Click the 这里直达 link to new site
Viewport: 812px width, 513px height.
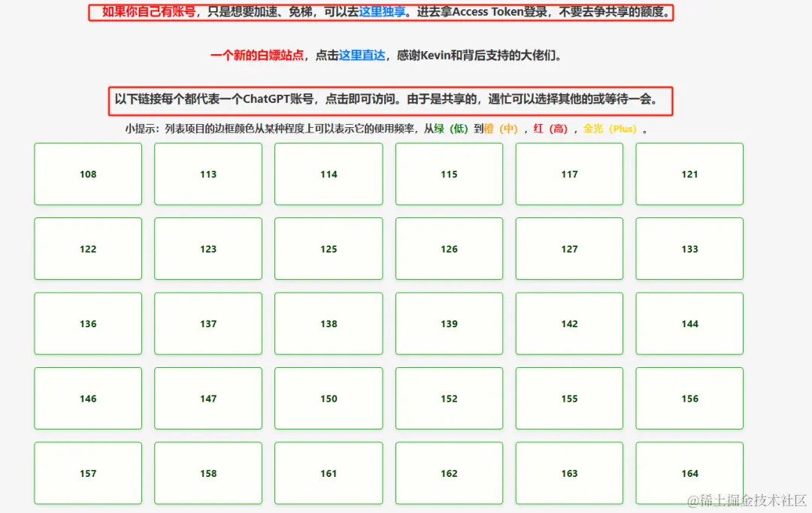point(362,55)
